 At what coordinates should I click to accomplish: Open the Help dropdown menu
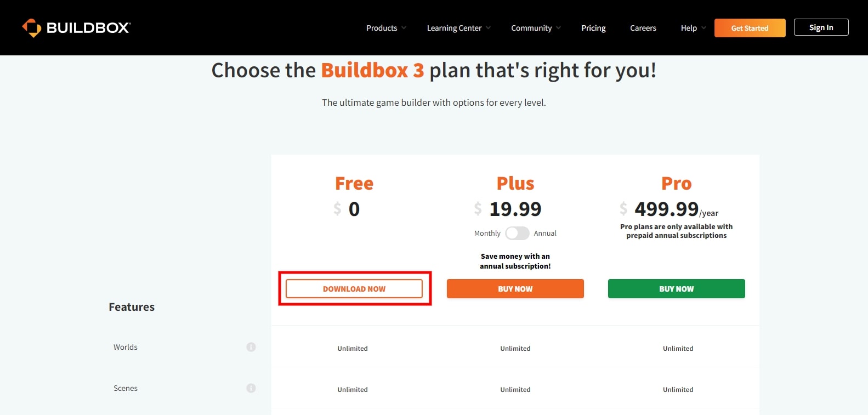pos(693,28)
